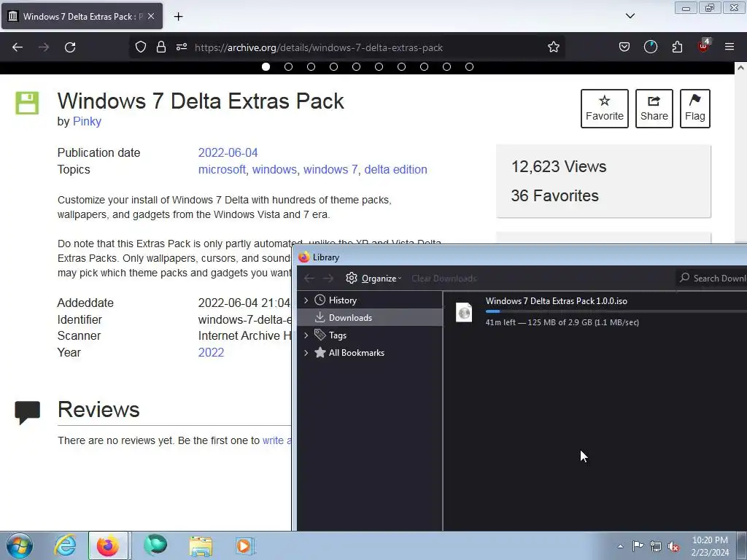This screenshot has width=747, height=560.
Task: Open Save to Pocket icon
Action: 624,47
